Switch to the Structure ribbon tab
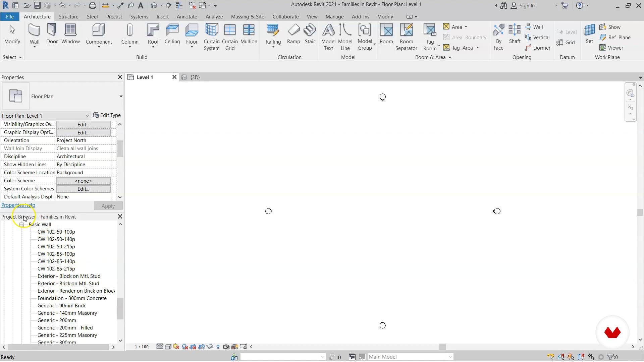This screenshot has height=362, width=644. pyautogui.click(x=68, y=16)
